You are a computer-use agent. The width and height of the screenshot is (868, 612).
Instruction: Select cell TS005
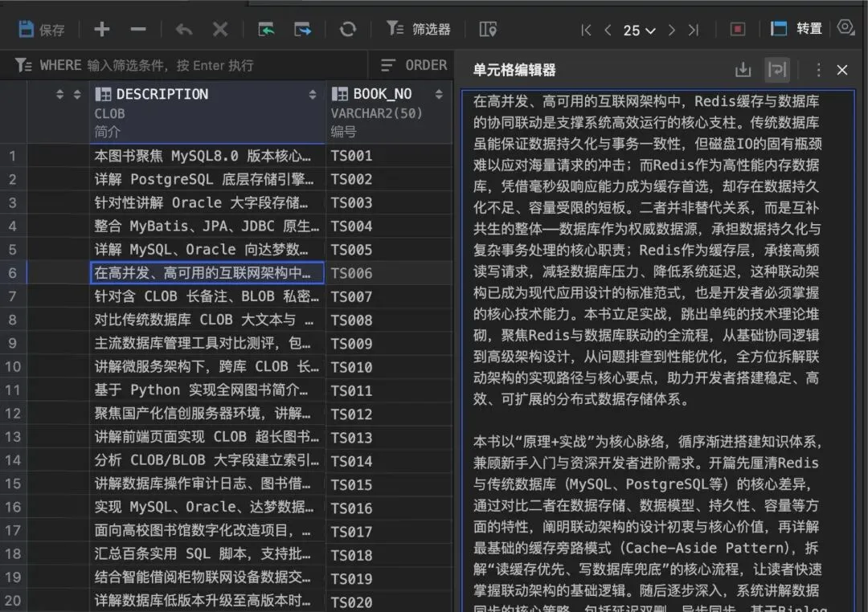389,250
